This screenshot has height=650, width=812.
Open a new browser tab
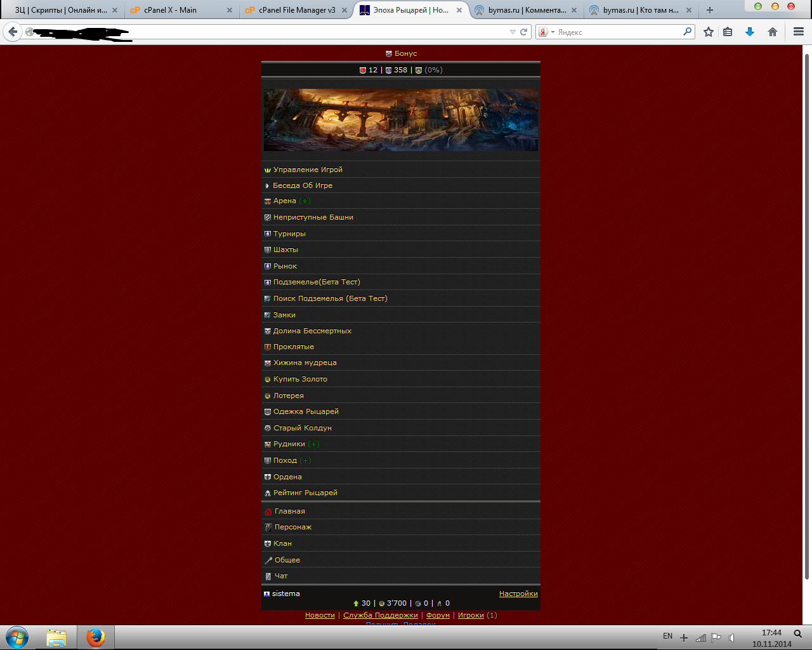(710, 10)
